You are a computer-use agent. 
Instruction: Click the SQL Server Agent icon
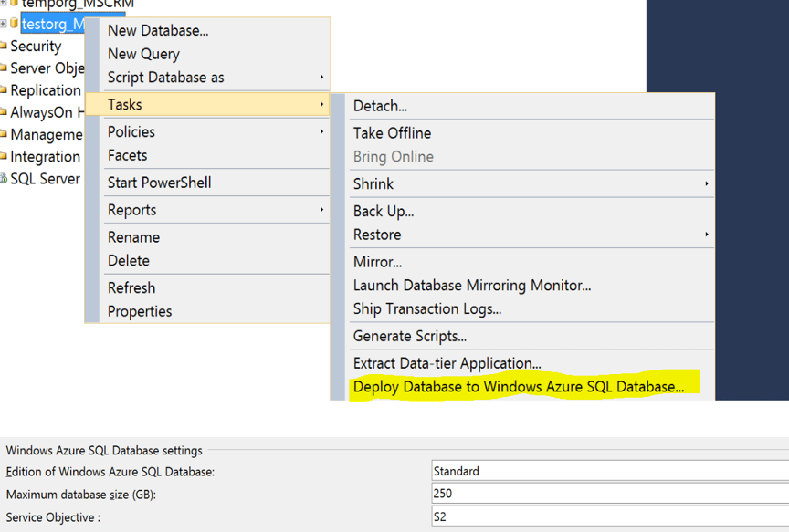coord(5,179)
